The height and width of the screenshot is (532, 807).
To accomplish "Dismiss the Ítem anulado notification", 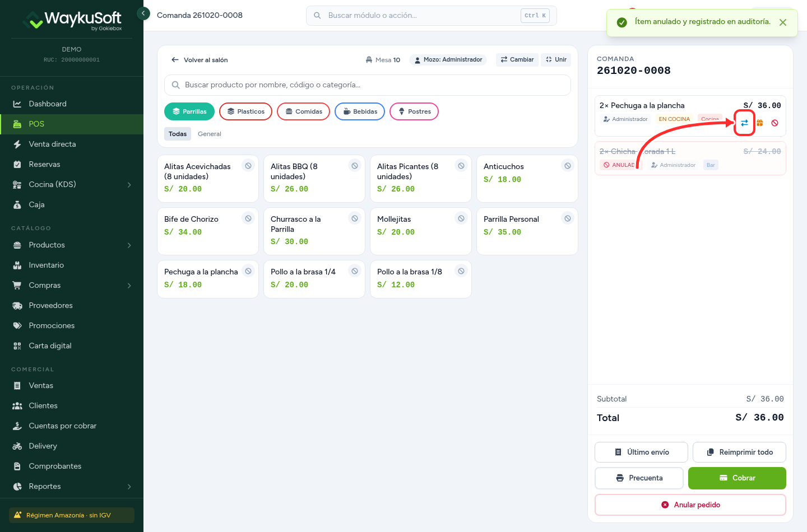I will coord(783,22).
